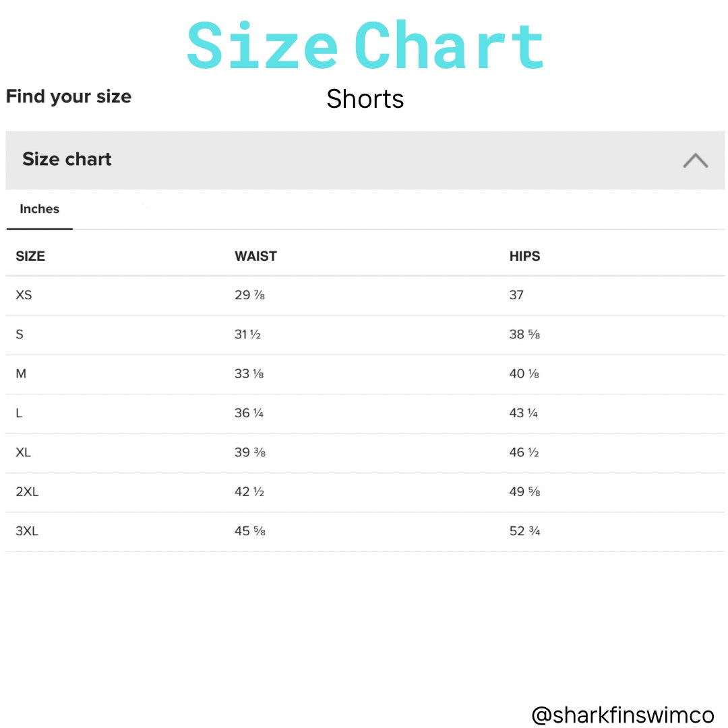Click the Find your size link
728x728 pixels.
pos(69,96)
